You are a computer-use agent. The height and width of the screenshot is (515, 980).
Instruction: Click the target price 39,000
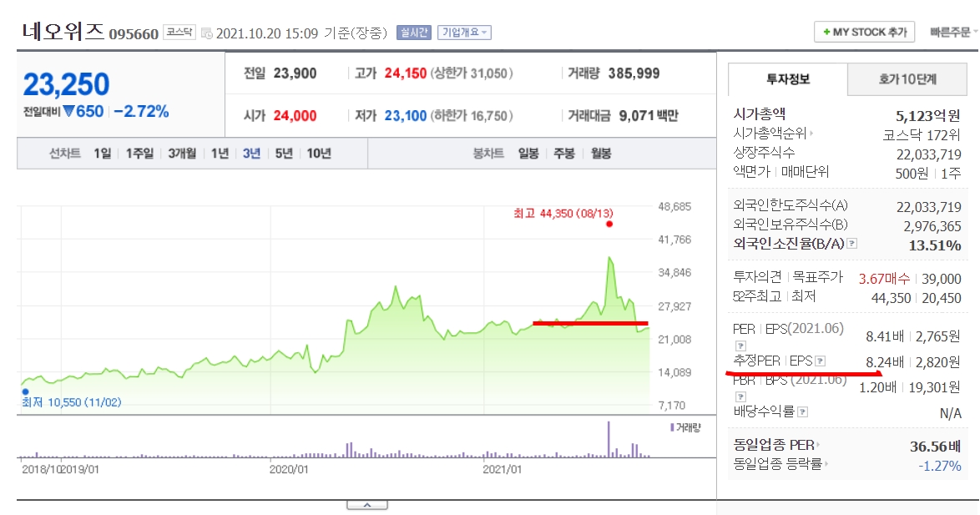[x=942, y=279]
